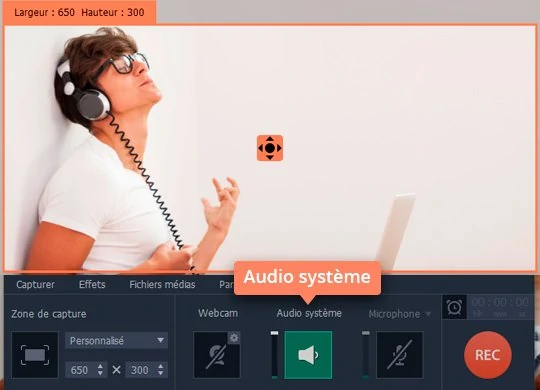Click the width field showing 650
The width and height of the screenshot is (540, 390).
tap(86, 370)
